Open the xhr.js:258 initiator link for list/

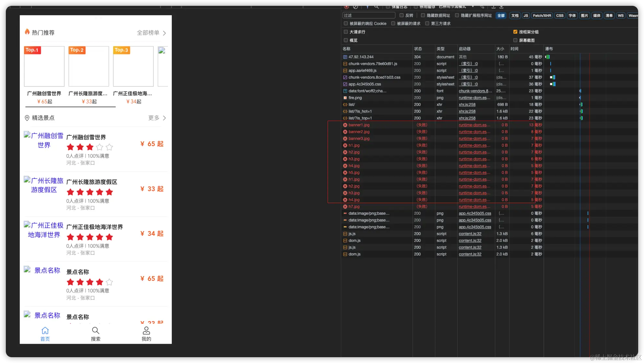(x=467, y=105)
